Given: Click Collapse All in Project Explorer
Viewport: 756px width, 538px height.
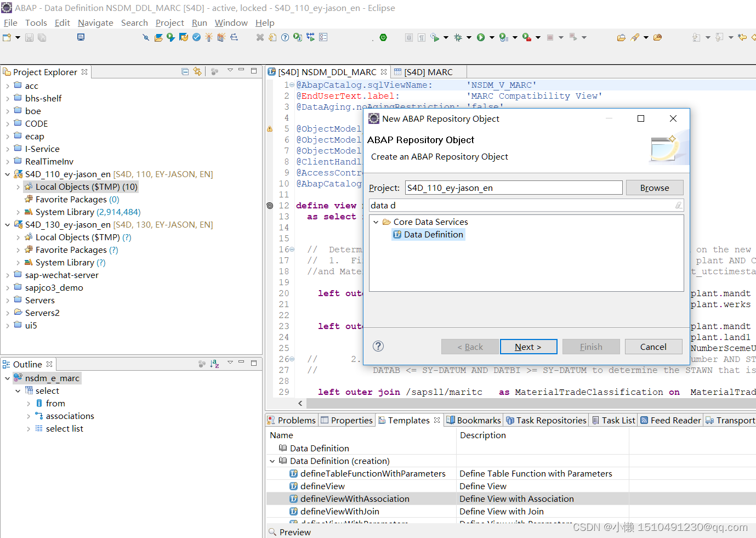Looking at the screenshot, I should pyautogui.click(x=185, y=71).
